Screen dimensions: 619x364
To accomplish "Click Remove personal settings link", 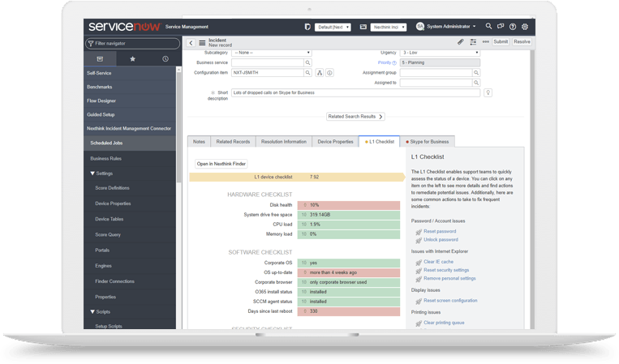I will (x=449, y=278).
